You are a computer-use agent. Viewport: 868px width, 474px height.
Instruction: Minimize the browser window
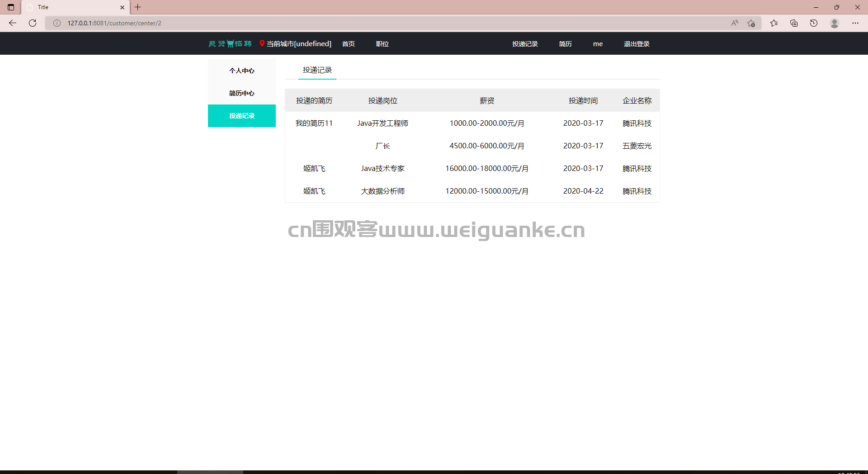816,7
